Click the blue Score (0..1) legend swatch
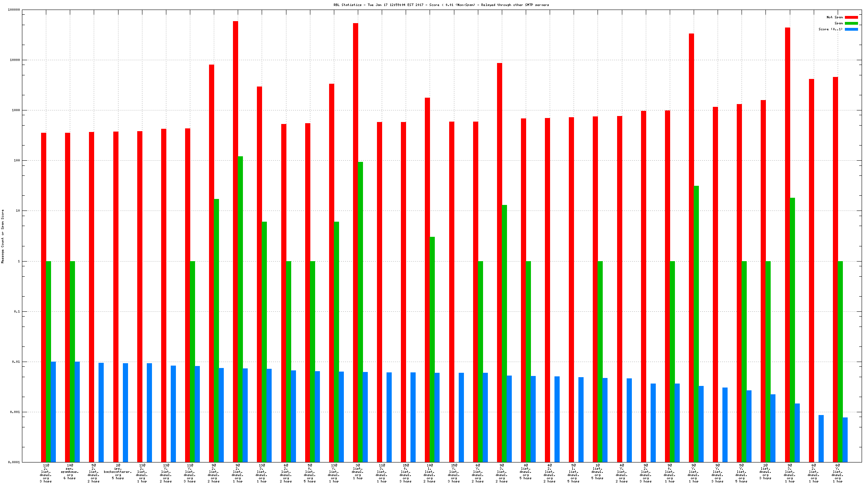The height and width of the screenshot is (488, 868). click(x=851, y=29)
